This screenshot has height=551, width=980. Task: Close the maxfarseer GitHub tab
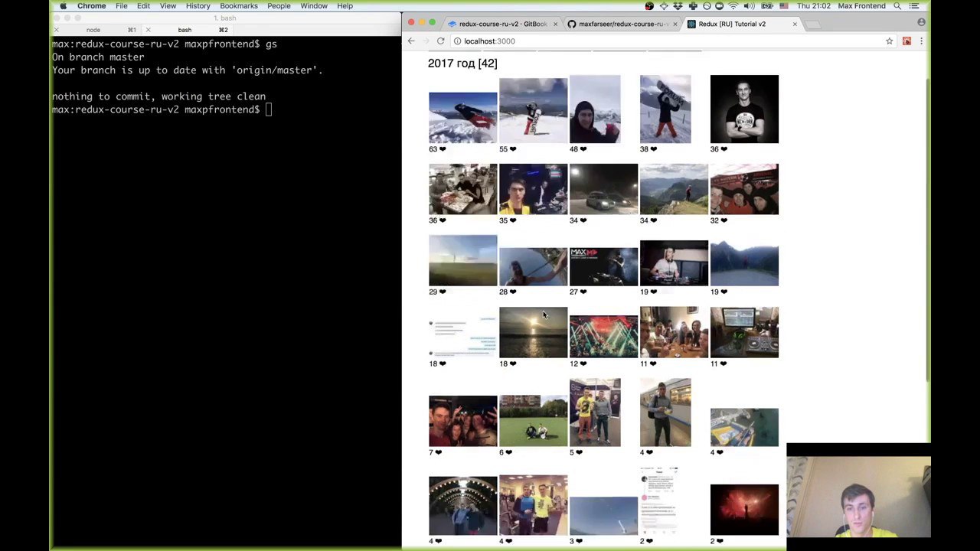tap(675, 24)
